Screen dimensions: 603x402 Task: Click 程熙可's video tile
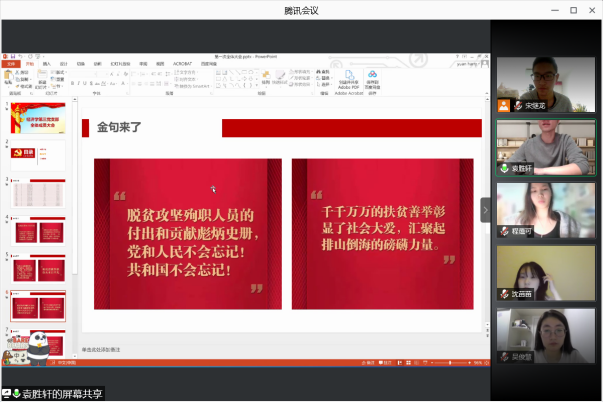[x=545, y=210]
